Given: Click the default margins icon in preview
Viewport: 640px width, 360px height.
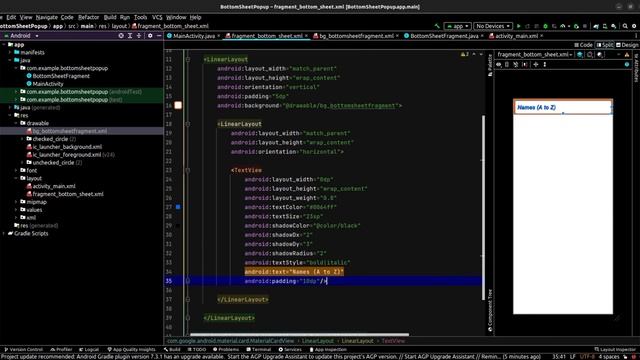Looking at the screenshot, I should tap(525, 64).
